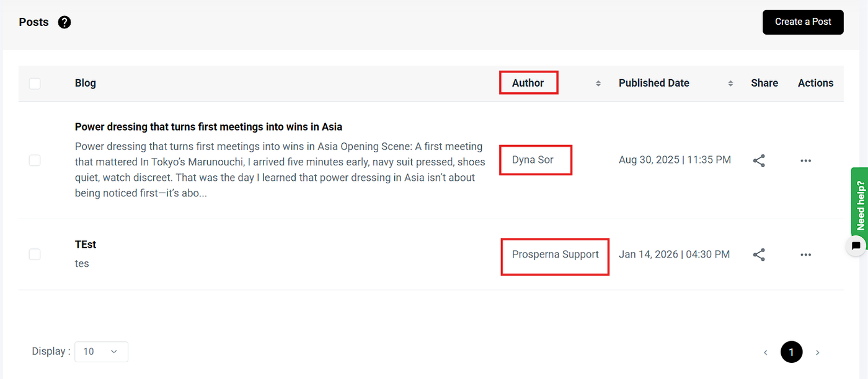This screenshot has width=868, height=379.
Task: Click the help question mark icon beside Posts
Action: coord(64,22)
